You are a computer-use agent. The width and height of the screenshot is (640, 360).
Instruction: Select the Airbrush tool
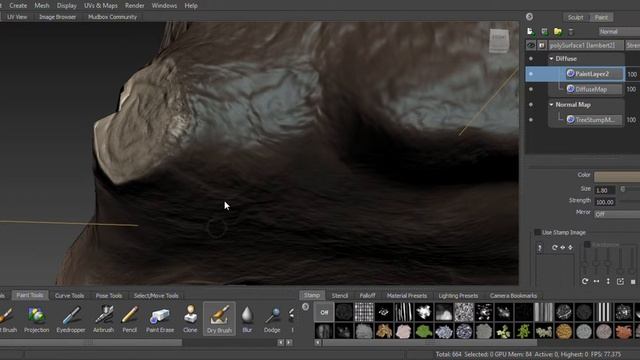(x=104, y=319)
